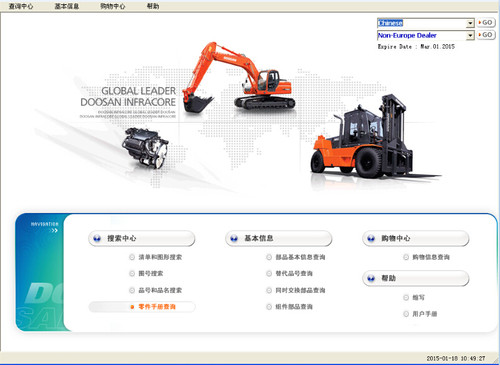The image size is (500, 365).
Task: Click the GO button beside Non-Europe Dealer
Action: pos(486,35)
